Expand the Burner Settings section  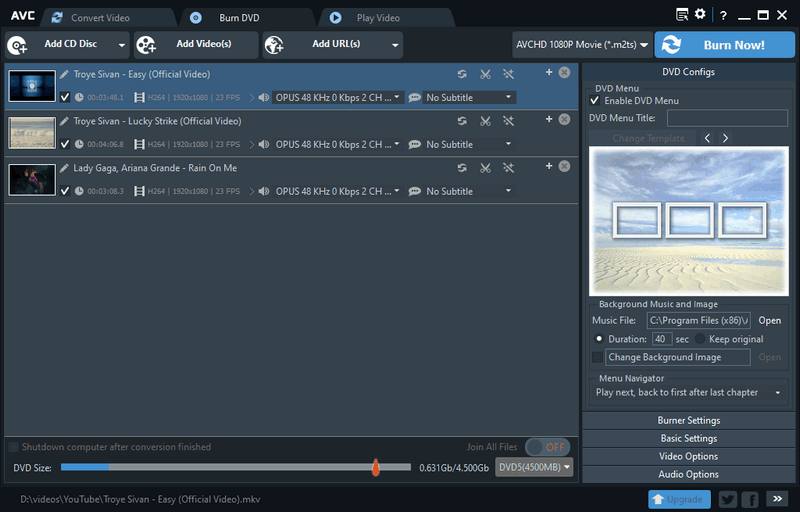[x=689, y=420]
